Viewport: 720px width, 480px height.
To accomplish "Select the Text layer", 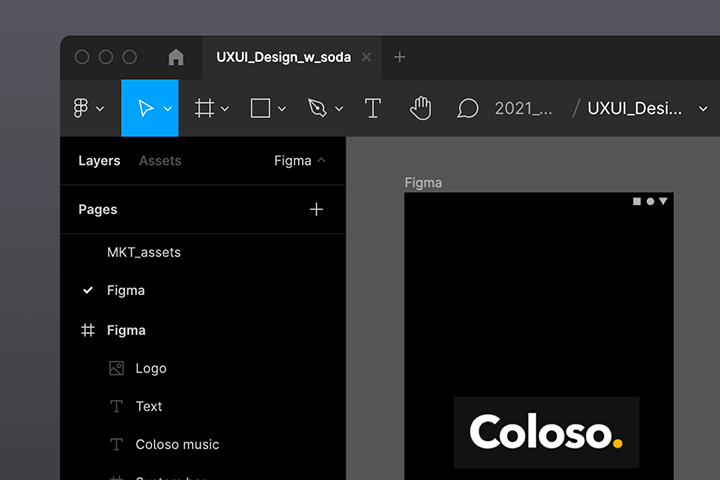I will [149, 407].
